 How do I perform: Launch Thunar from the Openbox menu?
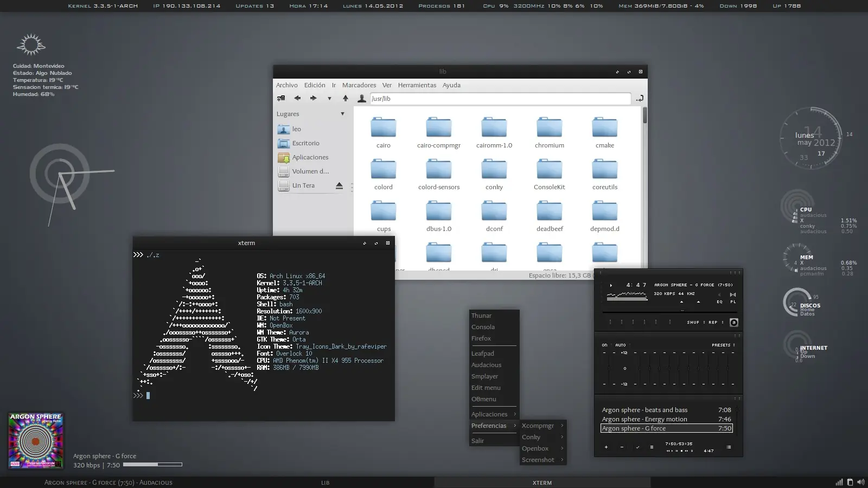494,316
